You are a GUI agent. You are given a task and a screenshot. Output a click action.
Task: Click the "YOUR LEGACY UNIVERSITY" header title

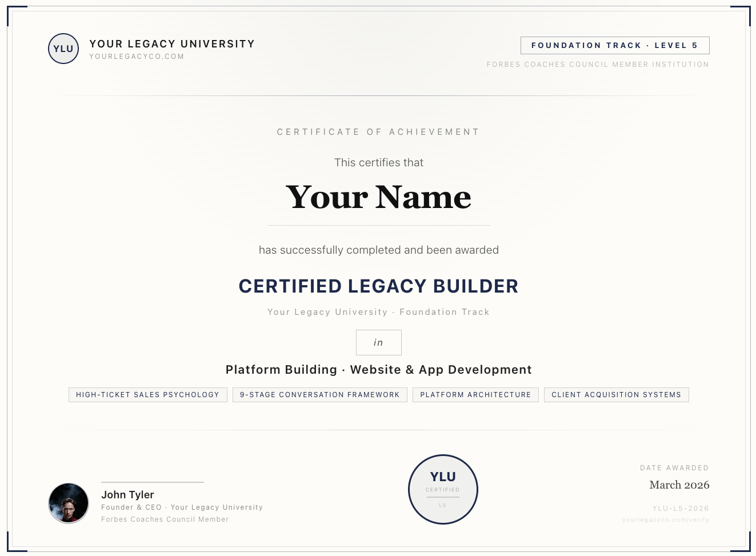172,44
